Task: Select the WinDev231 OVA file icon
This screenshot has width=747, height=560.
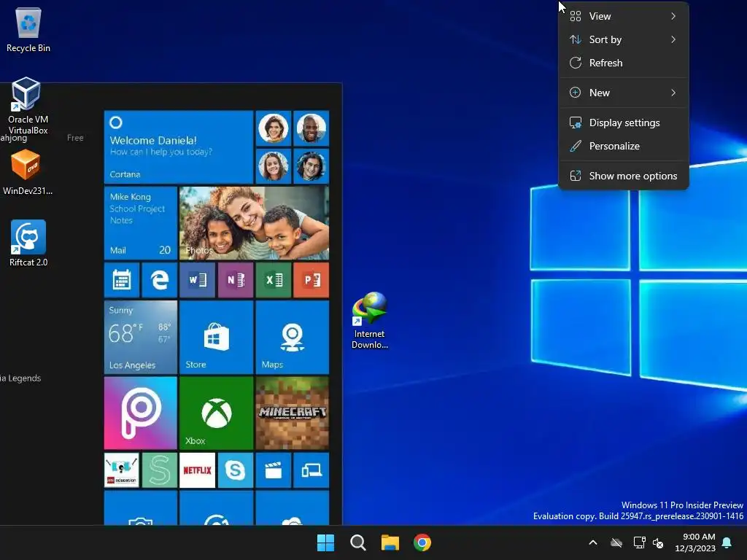Action: 27,172
